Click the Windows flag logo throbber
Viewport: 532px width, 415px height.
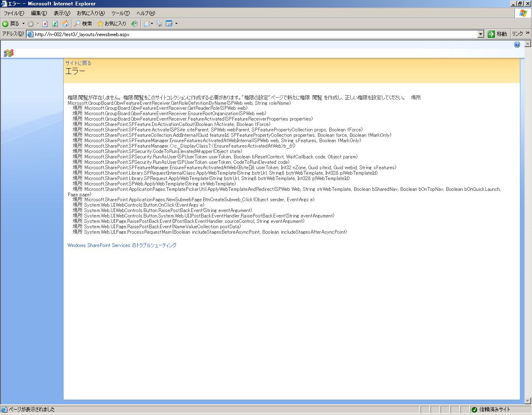point(523,13)
